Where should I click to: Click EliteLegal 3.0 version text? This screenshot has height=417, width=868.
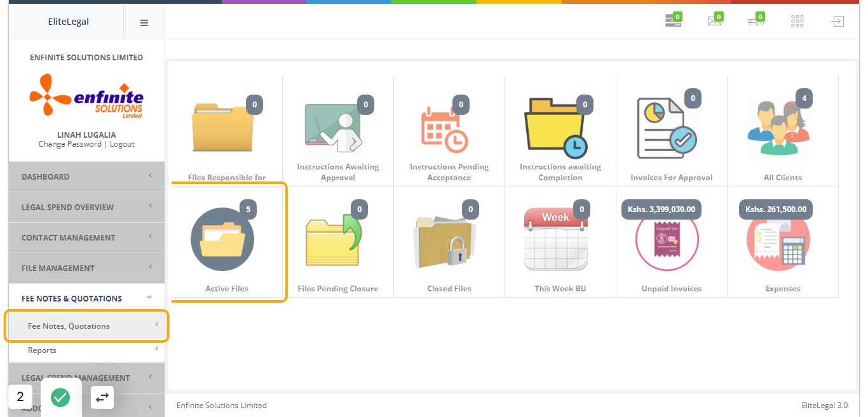click(825, 406)
